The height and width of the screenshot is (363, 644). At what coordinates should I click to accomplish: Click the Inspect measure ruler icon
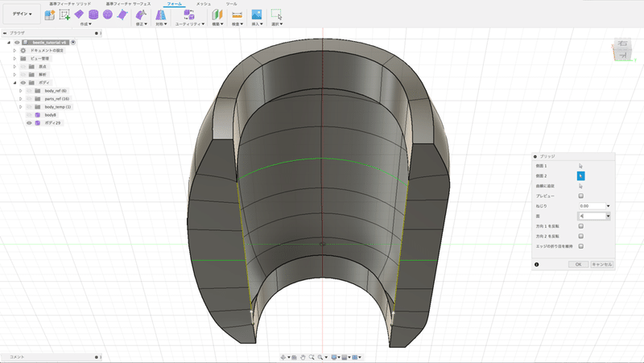(x=237, y=14)
